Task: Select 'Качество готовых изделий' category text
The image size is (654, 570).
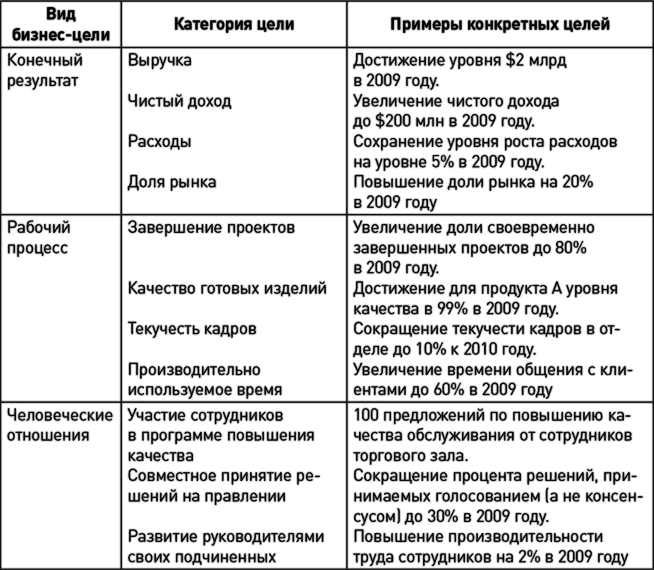Action: pos(227,289)
